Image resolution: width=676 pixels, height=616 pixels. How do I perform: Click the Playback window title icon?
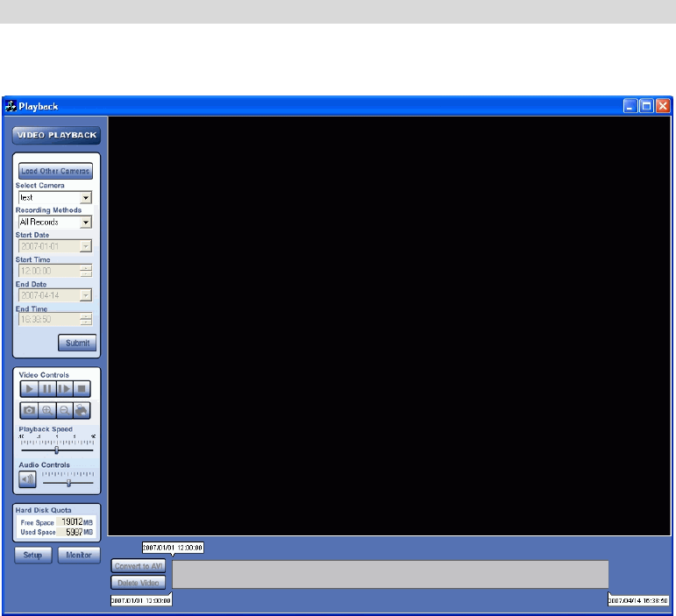(11, 106)
